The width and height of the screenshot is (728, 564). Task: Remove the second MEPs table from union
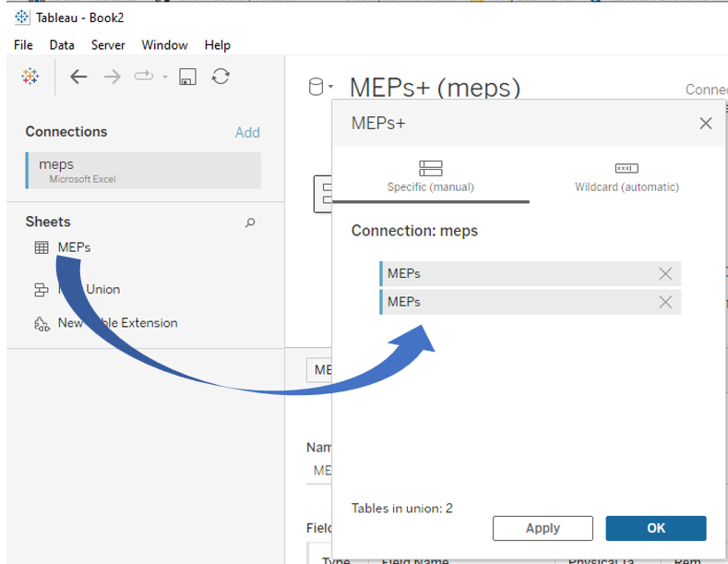(665, 303)
